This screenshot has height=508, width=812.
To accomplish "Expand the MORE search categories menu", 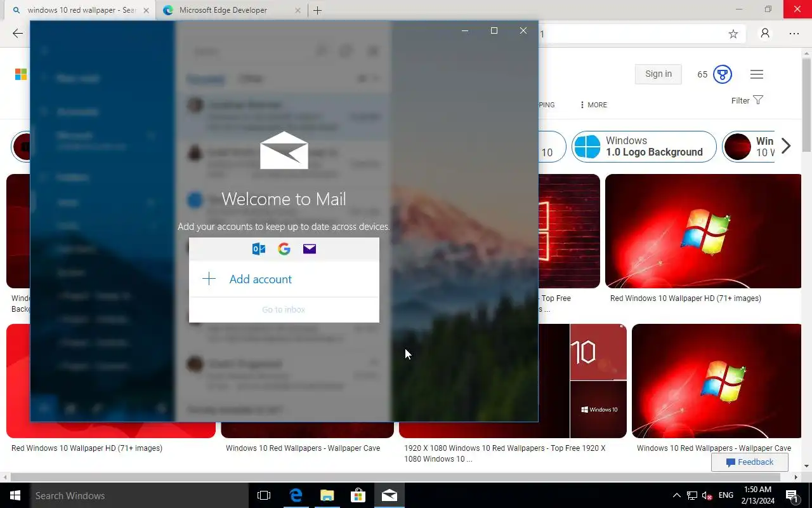I will point(594,105).
